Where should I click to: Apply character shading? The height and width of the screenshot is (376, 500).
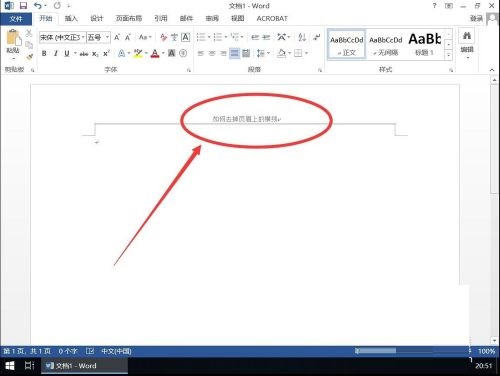[x=172, y=53]
